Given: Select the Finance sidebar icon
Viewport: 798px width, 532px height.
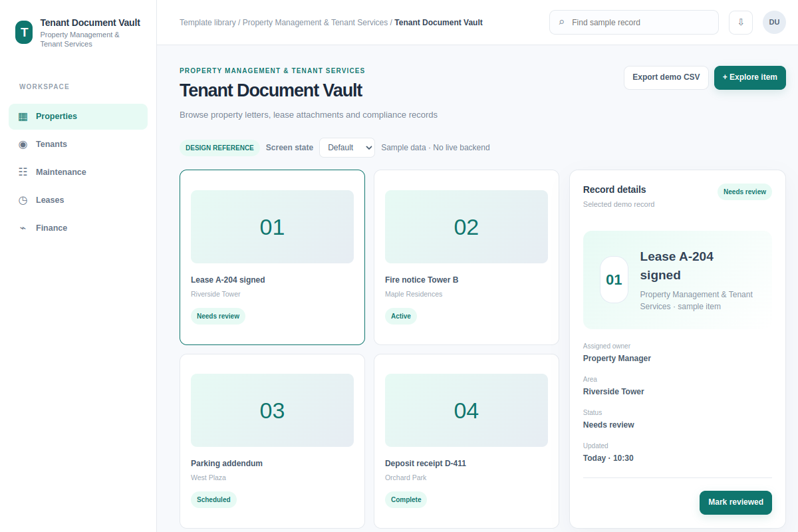Looking at the screenshot, I should click(x=23, y=228).
